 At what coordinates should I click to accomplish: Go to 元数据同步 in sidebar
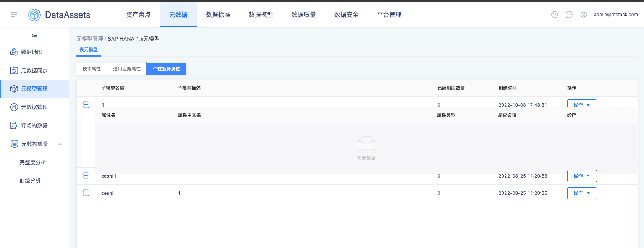(34, 70)
